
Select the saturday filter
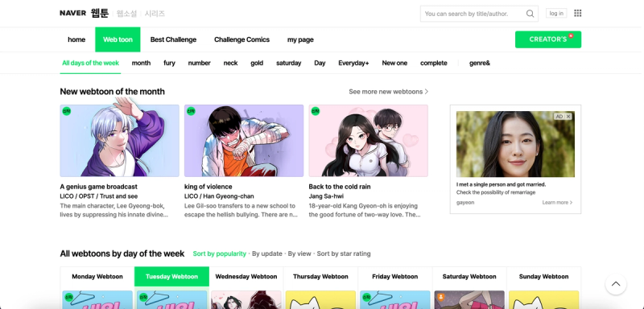tap(289, 63)
